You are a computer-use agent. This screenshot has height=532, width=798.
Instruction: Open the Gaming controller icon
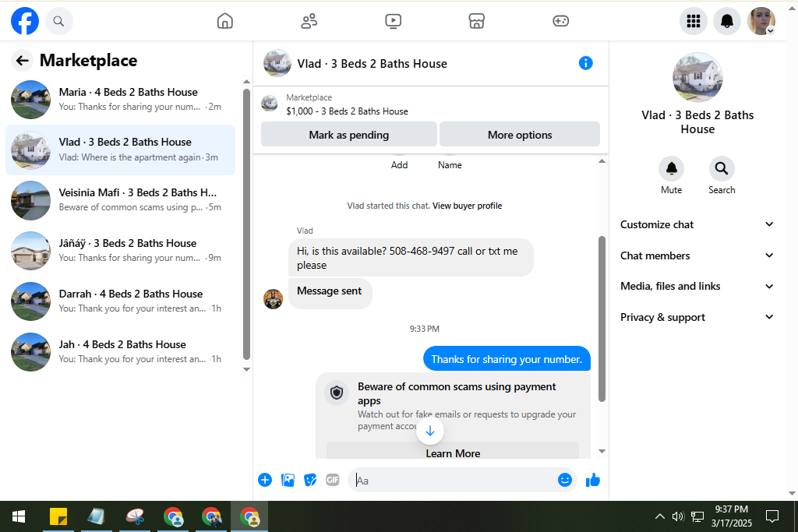(x=560, y=21)
